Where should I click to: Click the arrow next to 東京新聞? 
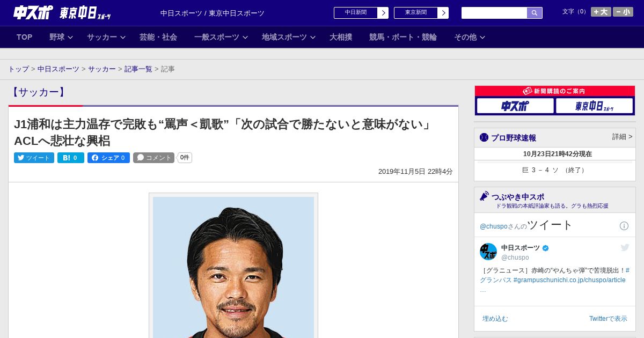(443, 13)
